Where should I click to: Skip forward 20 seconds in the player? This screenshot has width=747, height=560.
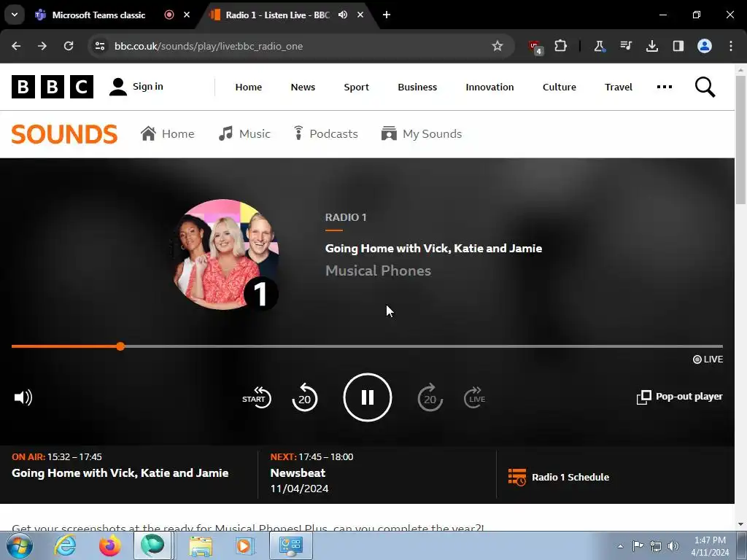tap(430, 397)
